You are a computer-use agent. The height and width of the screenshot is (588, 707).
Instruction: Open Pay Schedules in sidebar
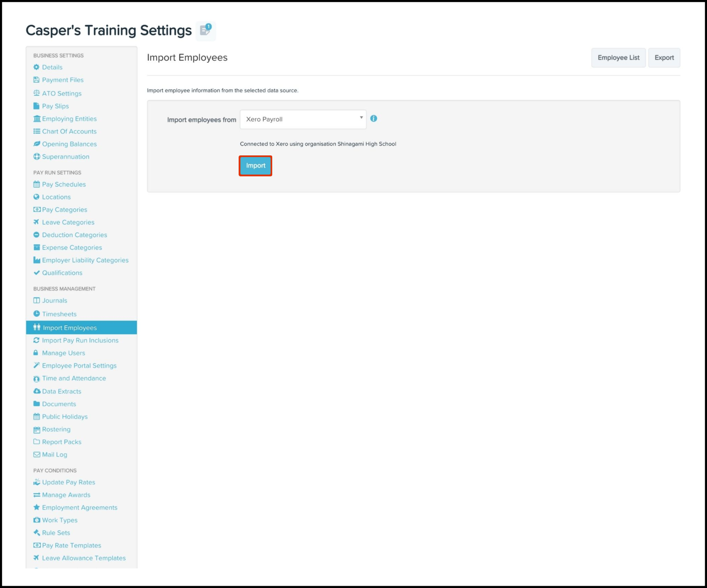pyautogui.click(x=64, y=184)
